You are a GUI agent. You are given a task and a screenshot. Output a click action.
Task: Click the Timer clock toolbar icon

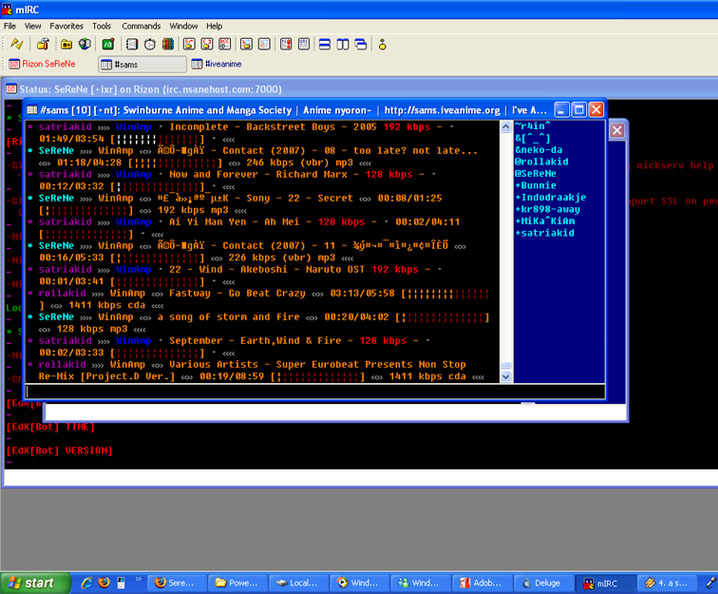point(149,44)
